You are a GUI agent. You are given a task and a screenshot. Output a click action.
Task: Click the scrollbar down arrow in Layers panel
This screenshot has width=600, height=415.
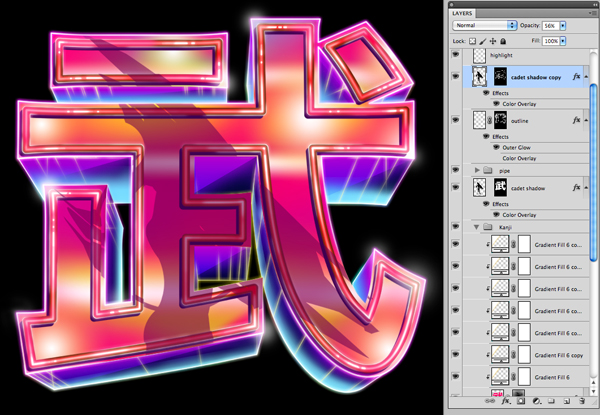point(593,391)
